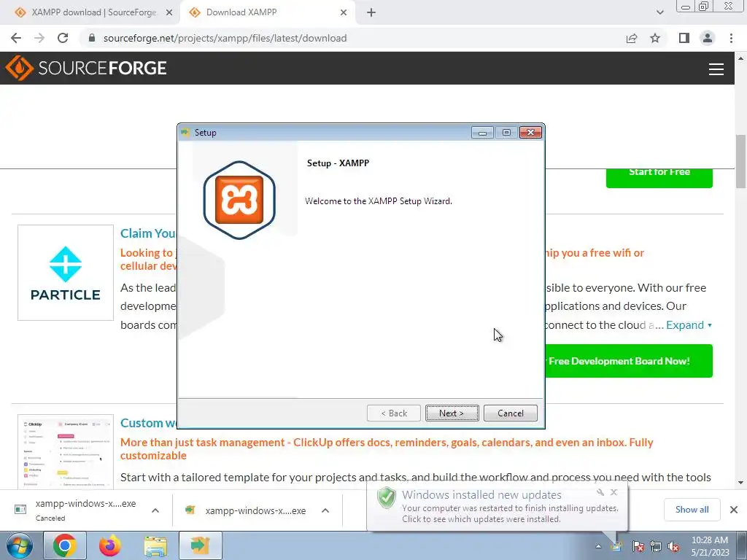
Task: Show hidden system tray icons
Action: tap(598, 547)
